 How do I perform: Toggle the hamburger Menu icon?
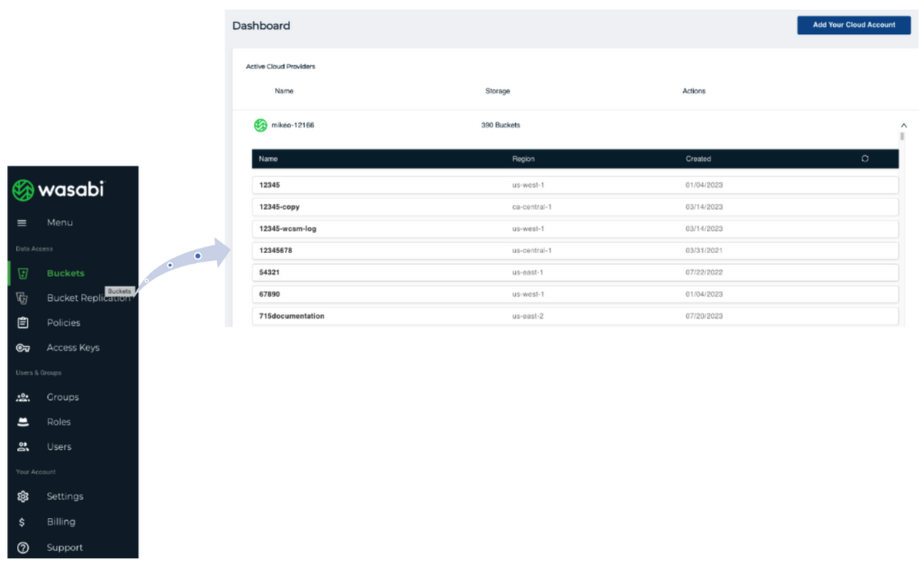point(22,223)
